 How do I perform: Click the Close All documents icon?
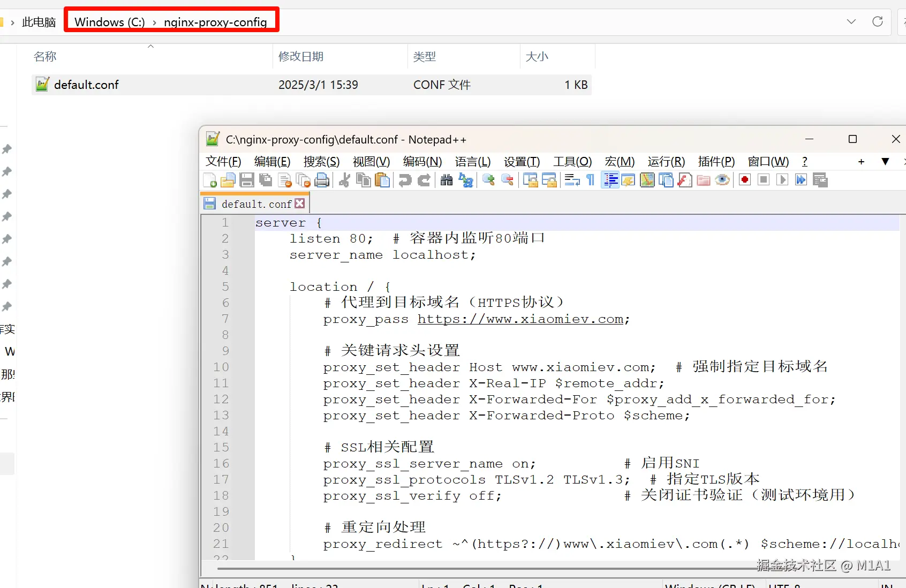pos(304,180)
